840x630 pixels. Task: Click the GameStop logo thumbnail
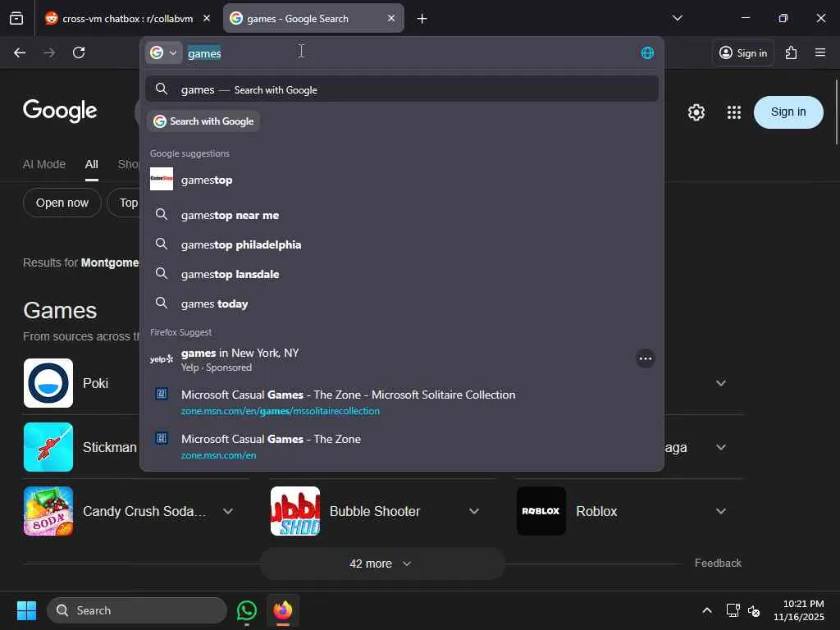pyautogui.click(x=162, y=179)
